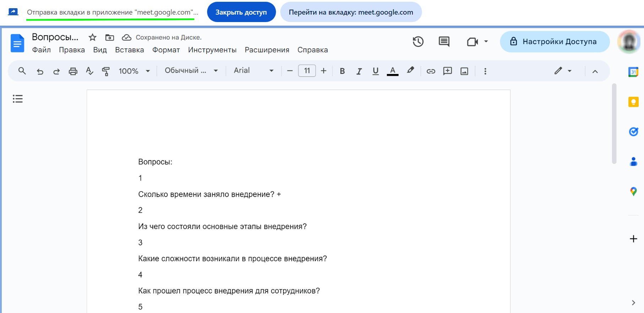Open the Расширения menu
Image resolution: width=644 pixels, height=313 pixels.
(x=267, y=50)
